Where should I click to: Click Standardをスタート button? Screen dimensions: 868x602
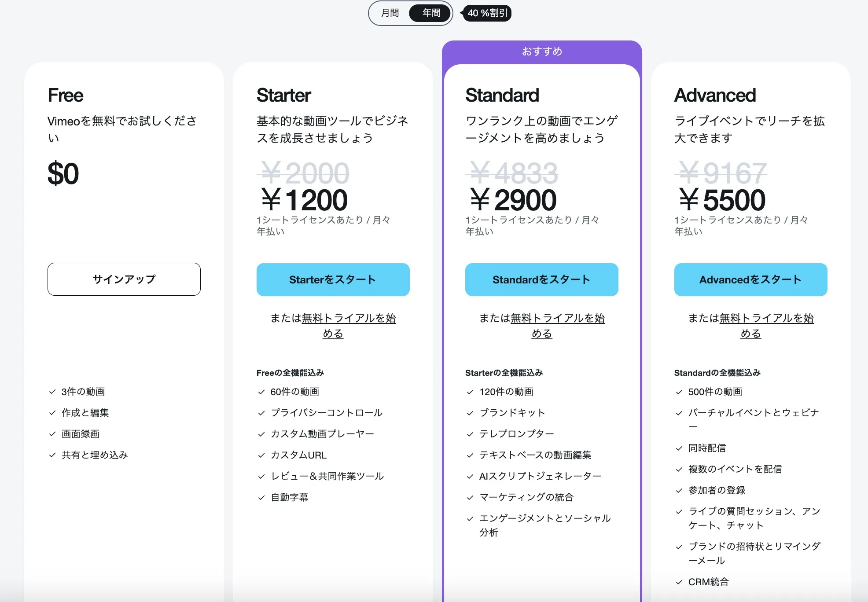(x=542, y=279)
